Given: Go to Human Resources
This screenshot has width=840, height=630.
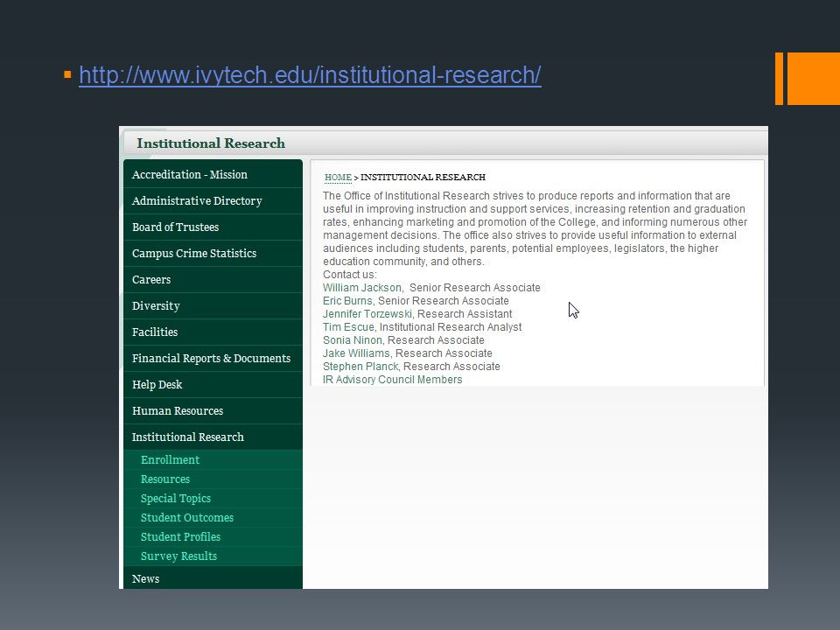Looking at the screenshot, I should pos(213,411).
